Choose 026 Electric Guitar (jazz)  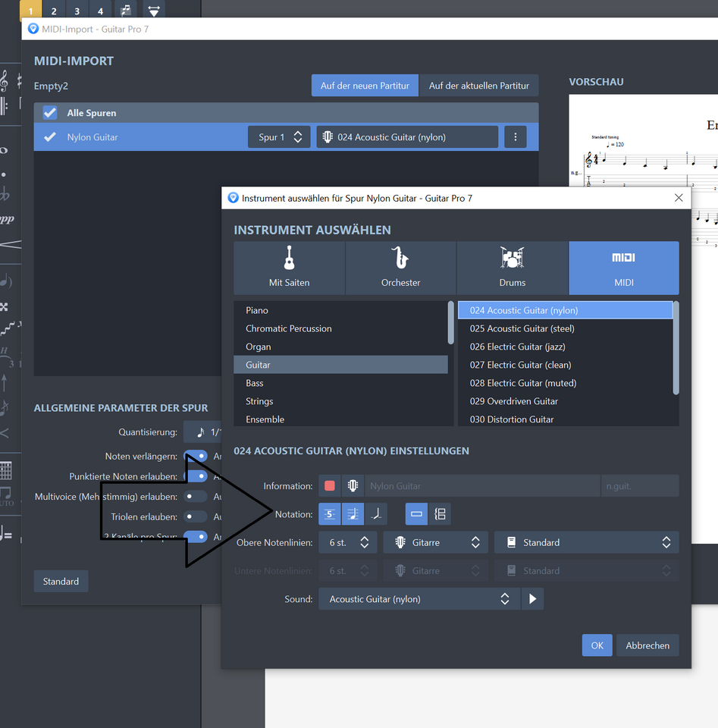(x=566, y=347)
